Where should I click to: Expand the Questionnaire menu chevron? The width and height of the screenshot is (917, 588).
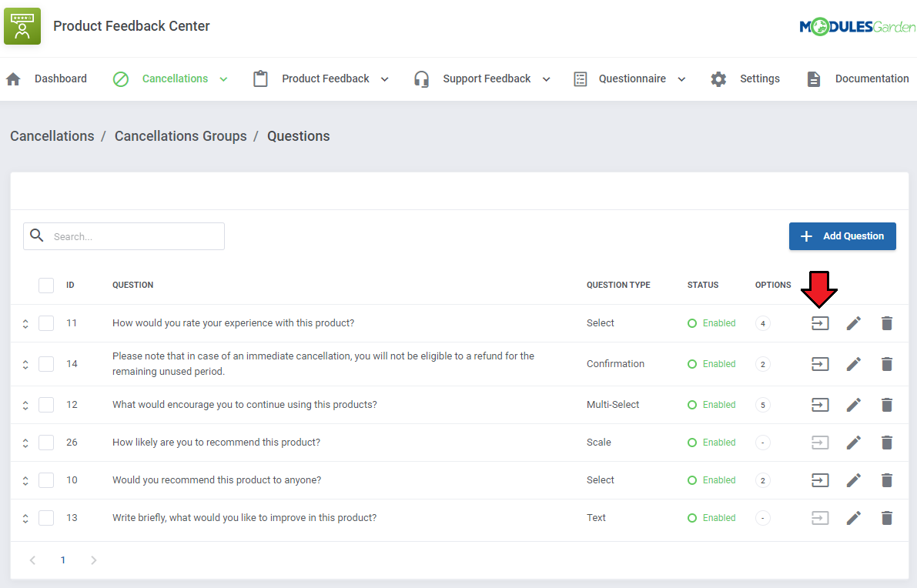pyautogui.click(x=681, y=79)
